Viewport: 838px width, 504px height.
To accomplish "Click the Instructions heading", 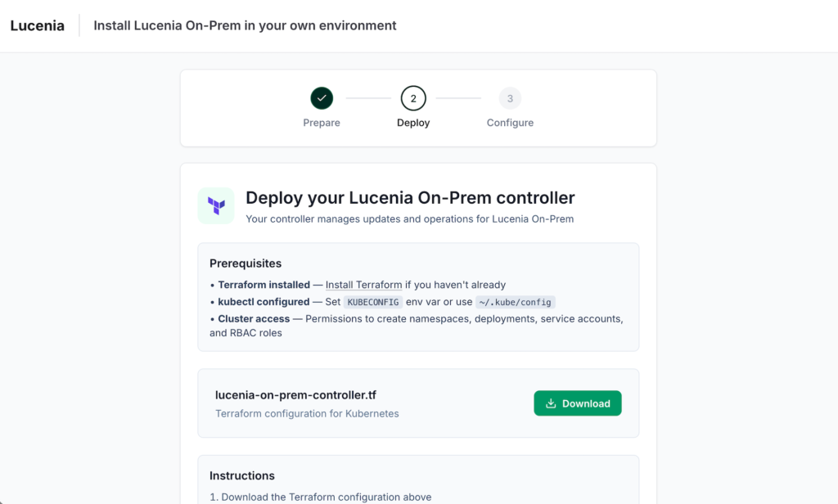I will pyautogui.click(x=242, y=475).
